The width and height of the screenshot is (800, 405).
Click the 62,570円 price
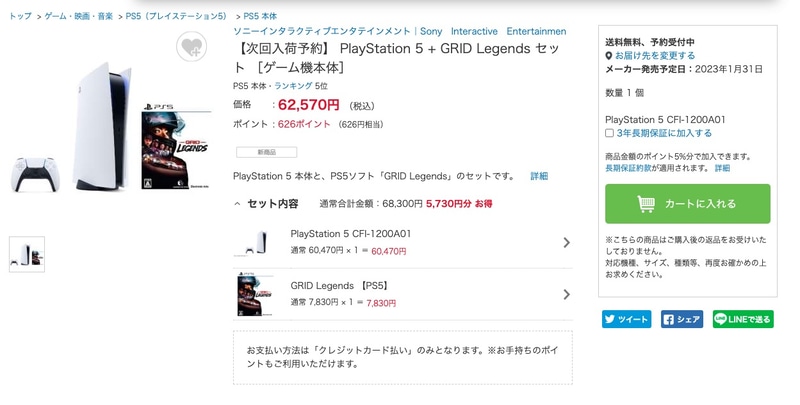309,105
